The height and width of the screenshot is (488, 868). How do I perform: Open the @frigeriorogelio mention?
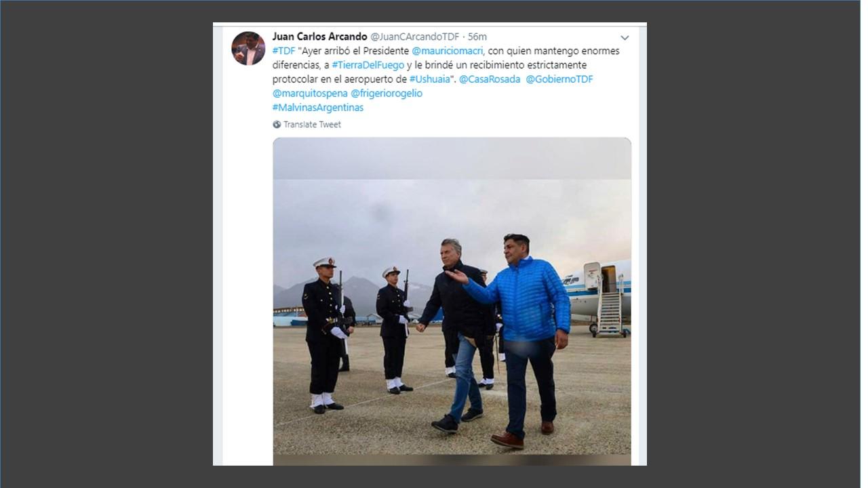(x=387, y=94)
